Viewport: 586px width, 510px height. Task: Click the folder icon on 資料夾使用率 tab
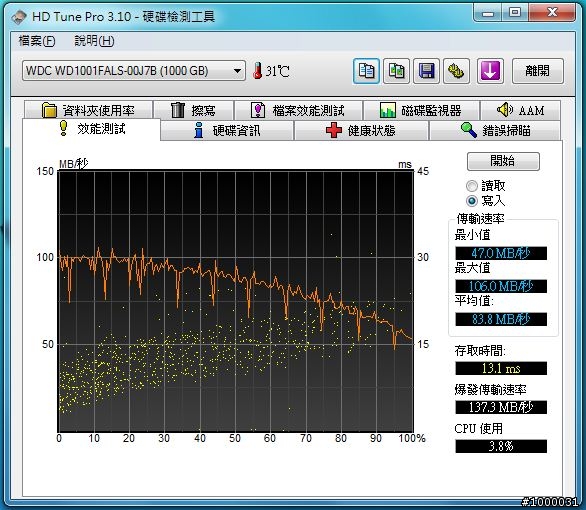click(49, 110)
